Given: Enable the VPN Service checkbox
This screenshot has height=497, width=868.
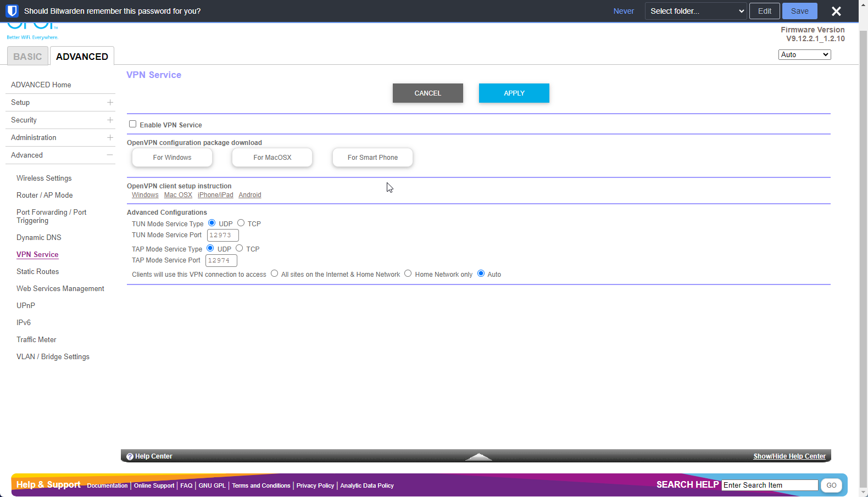Looking at the screenshot, I should pos(132,124).
